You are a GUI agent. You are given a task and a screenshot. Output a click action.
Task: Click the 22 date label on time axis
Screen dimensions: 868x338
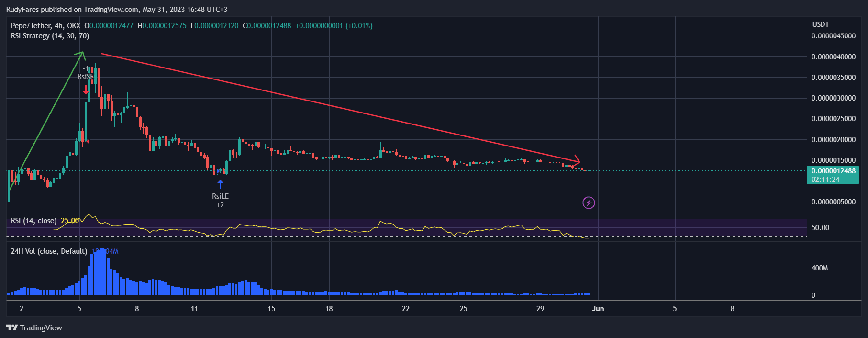pyautogui.click(x=406, y=309)
